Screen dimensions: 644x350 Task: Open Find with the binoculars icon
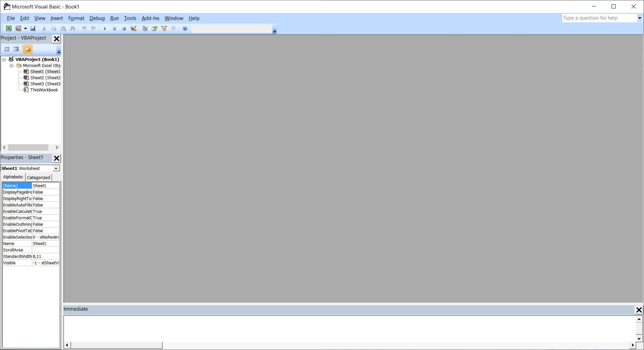[x=73, y=29]
